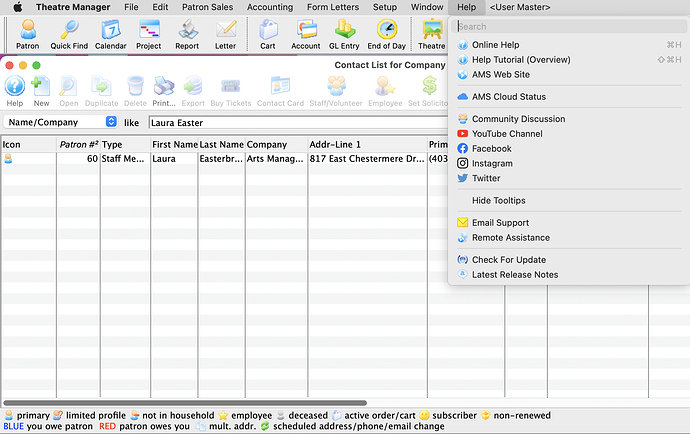The height and width of the screenshot is (434, 690).
Task: Sort by First Name column header
Action: coord(174,144)
